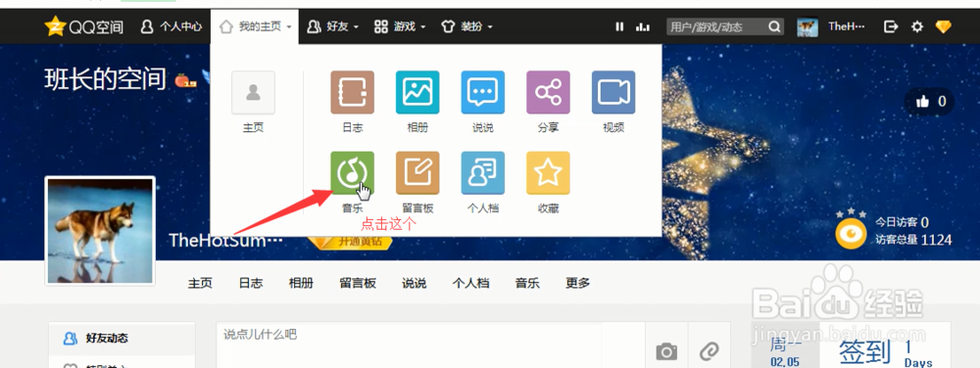Image resolution: width=980 pixels, height=368 pixels.
Task: Click the paperclip link icon in post box
Action: 710,351
